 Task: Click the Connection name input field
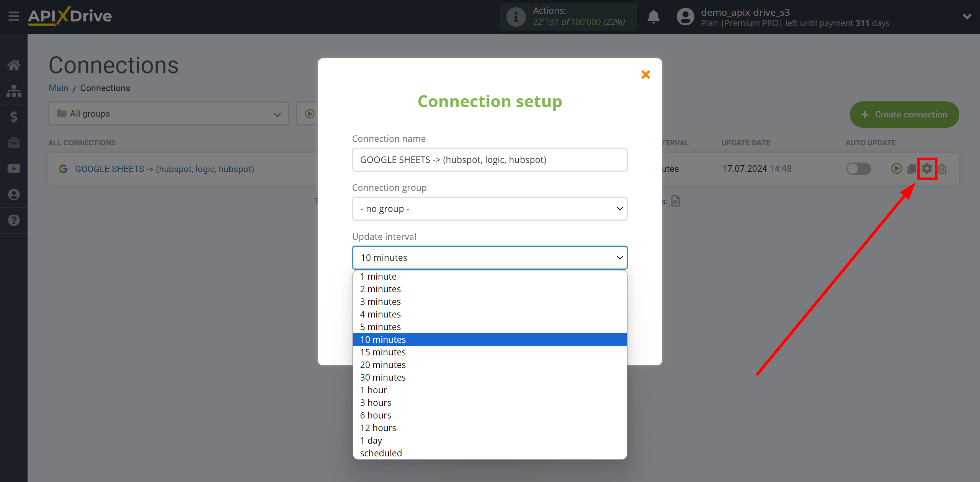coord(489,159)
